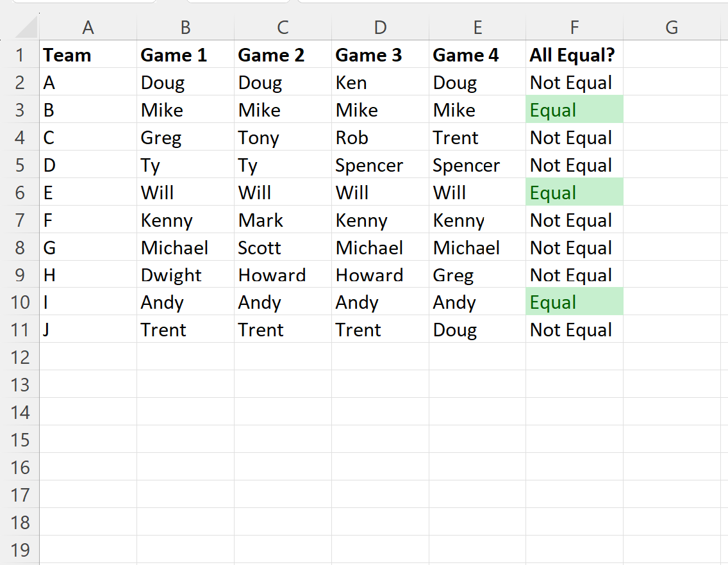Select column D header

pyautogui.click(x=380, y=28)
